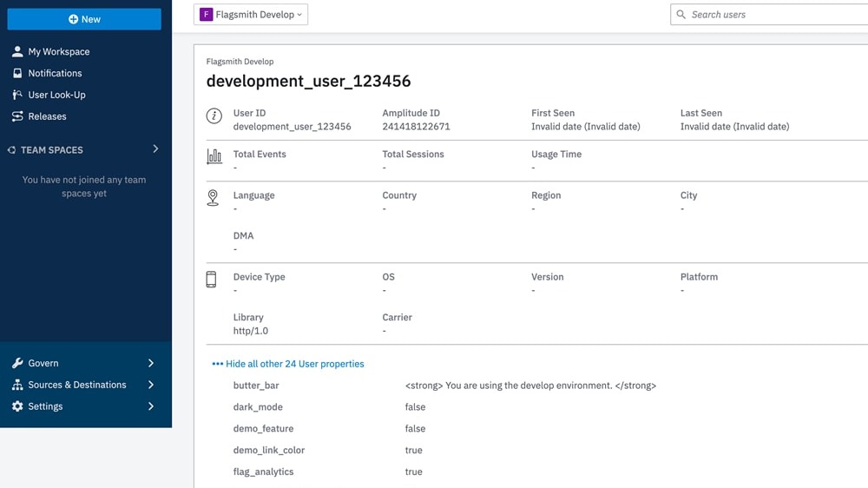Click the team spaces empty message

(x=84, y=187)
